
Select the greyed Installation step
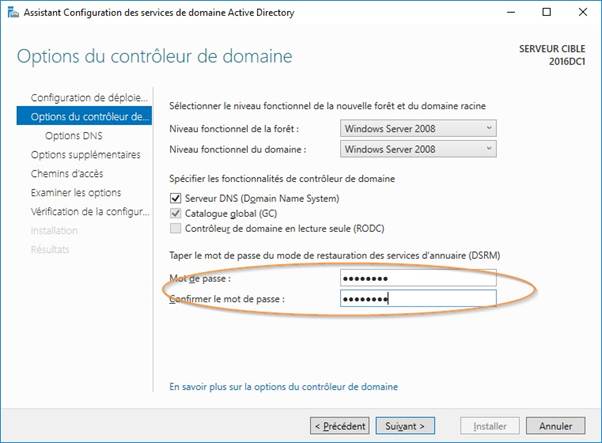pyautogui.click(x=54, y=230)
